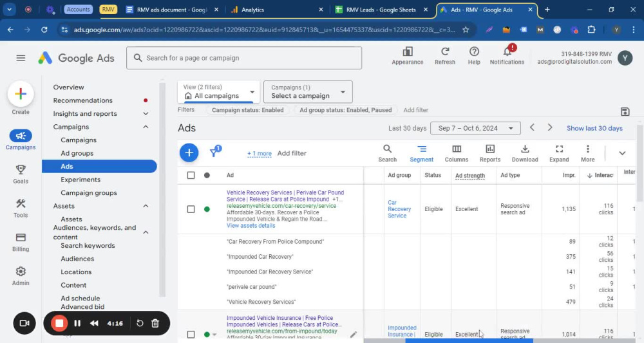Delete the recording with trash icon
The height and width of the screenshot is (343, 644).
click(x=155, y=323)
